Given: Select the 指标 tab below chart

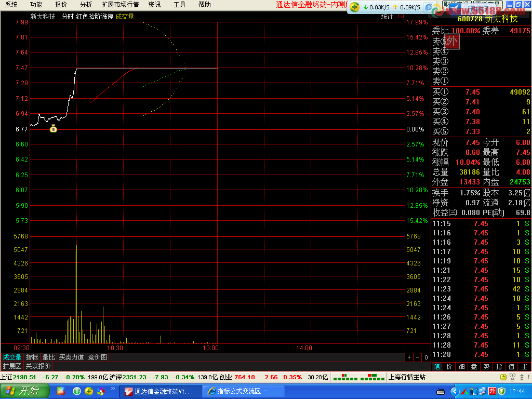Looking at the screenshot, I should (x=32, y=357).
